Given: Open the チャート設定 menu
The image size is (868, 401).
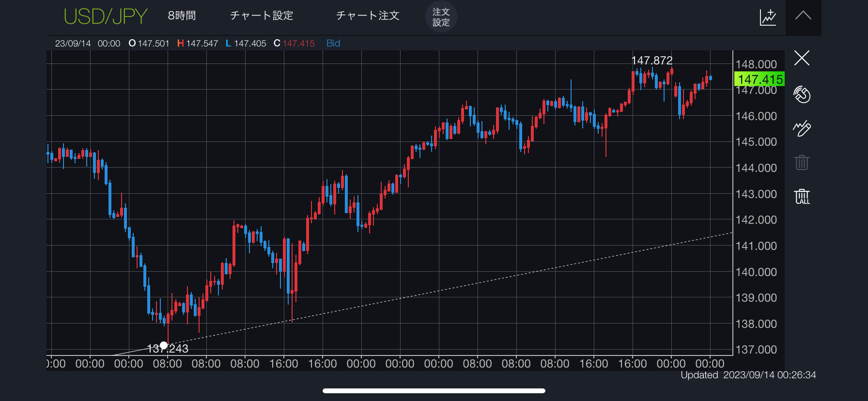Looking at the screenshot, I should 262,16.
